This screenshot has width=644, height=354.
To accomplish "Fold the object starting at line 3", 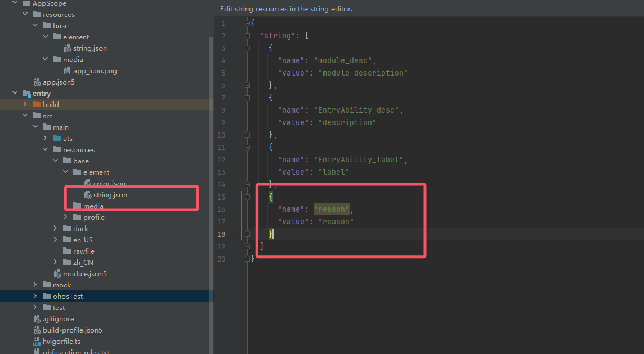I will coord(247,48).
